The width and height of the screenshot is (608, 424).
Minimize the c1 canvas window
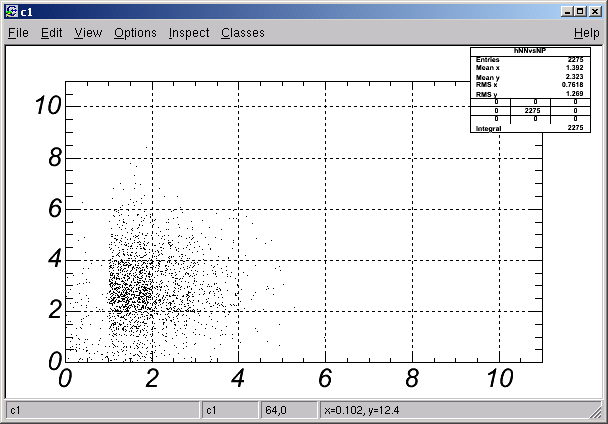pos(567,12)
